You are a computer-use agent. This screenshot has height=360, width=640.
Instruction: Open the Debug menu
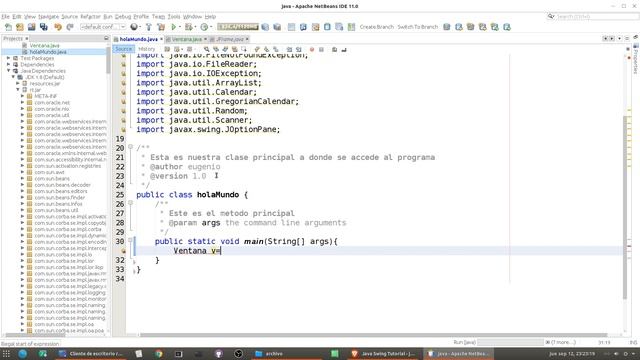tap(123, 16)
